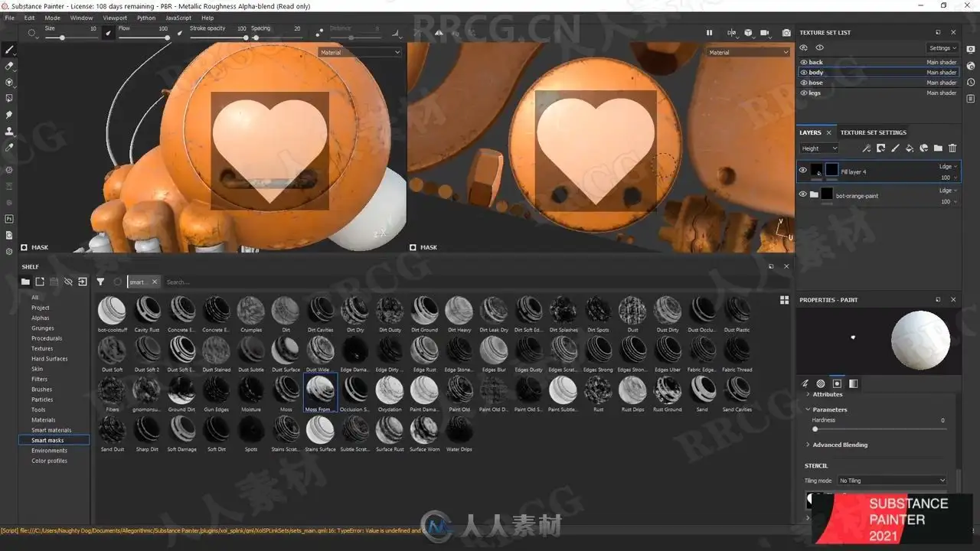Open the File menu

(x=9, y=18)
